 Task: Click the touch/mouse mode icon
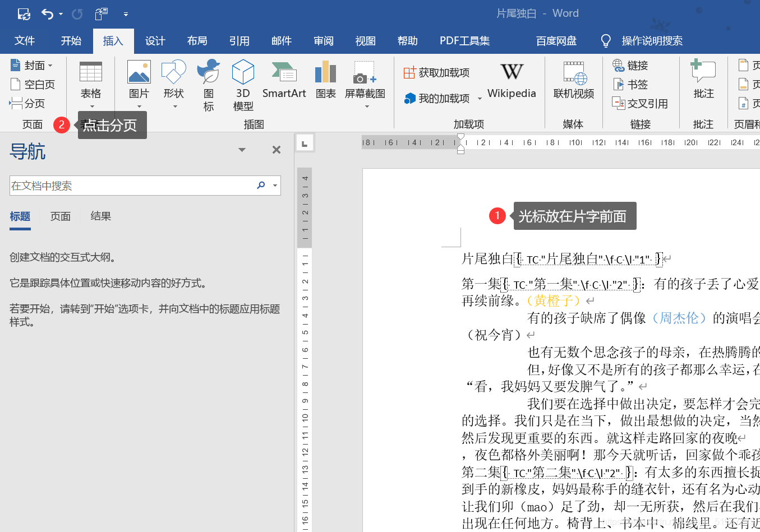(x=102, y=14)
